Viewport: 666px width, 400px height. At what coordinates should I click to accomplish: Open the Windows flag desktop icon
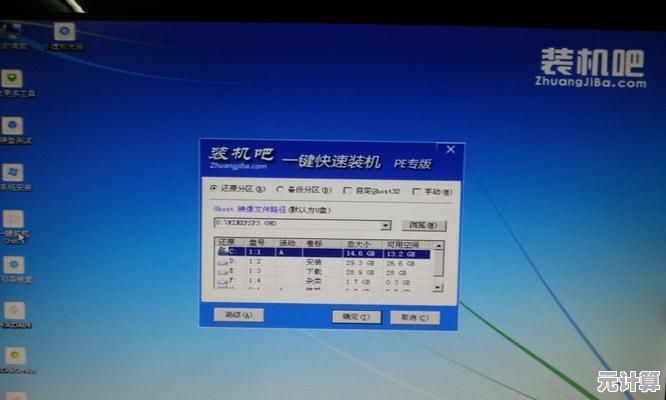tap(13, 173)
